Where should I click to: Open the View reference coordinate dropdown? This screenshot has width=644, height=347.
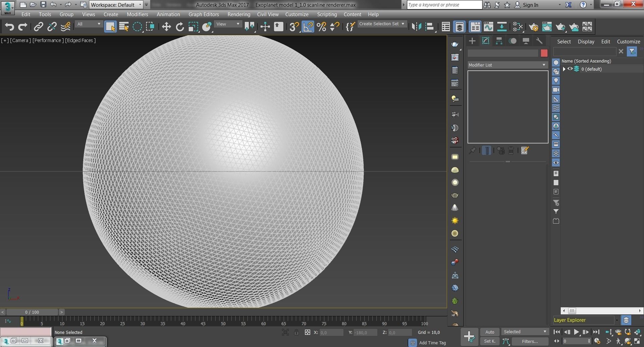[x=228, y=24]
